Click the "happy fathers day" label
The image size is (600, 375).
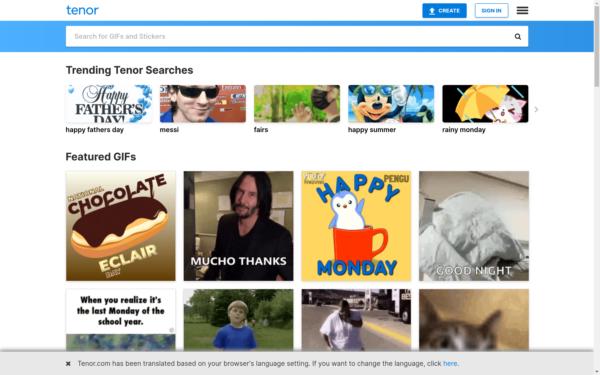95,130
